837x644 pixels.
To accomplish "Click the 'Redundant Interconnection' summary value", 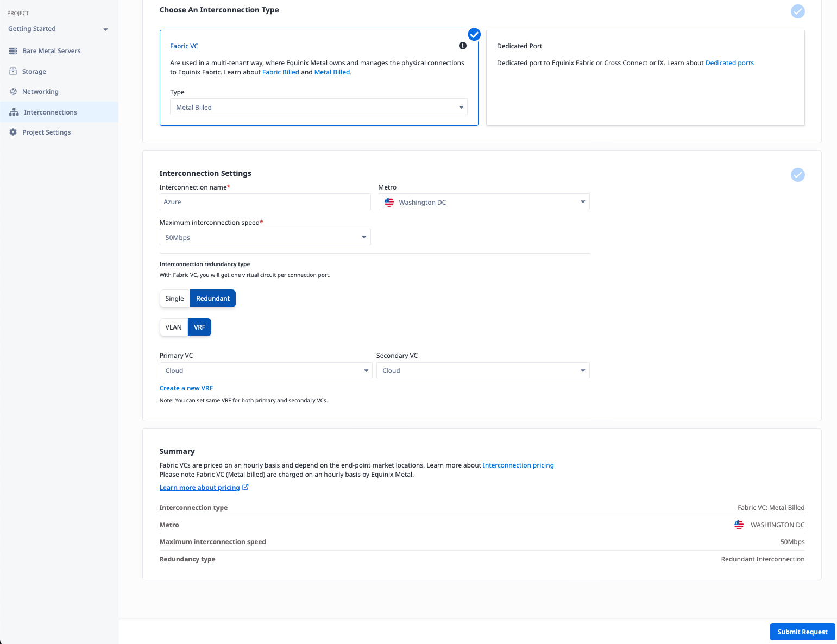I will point(763,559).
